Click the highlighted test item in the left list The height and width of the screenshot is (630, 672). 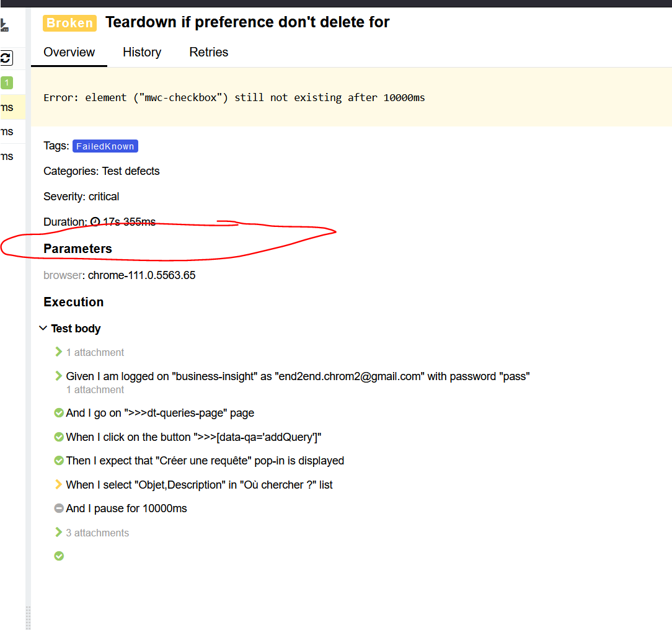pos(9,107)
